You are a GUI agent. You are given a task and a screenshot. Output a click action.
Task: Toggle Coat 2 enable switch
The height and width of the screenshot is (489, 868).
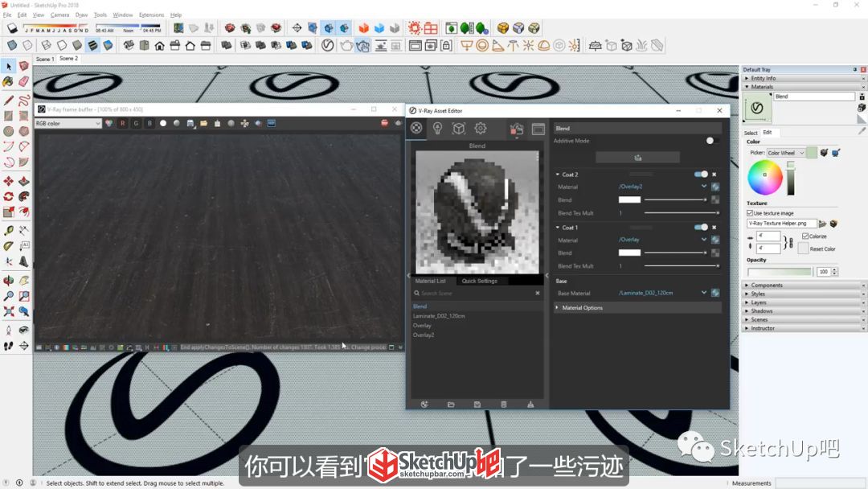(x=701, y=175)
